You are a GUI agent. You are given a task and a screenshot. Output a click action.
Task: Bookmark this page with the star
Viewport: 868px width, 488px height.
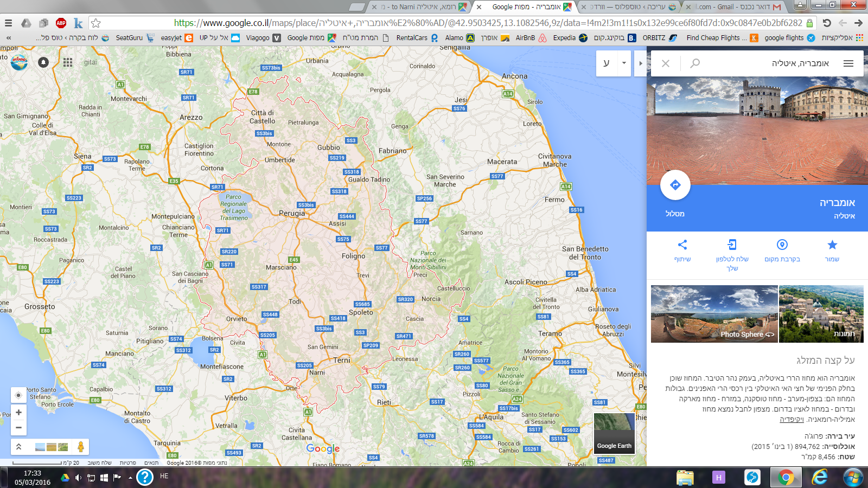tap(96, 23)
